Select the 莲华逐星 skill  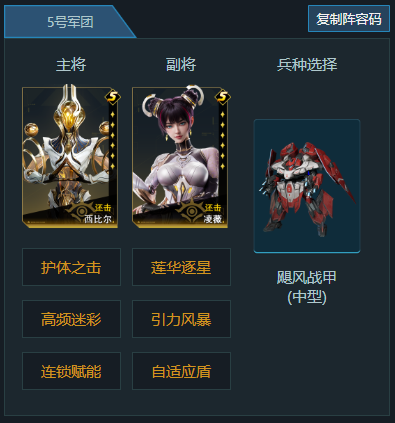tap(181, 267)
